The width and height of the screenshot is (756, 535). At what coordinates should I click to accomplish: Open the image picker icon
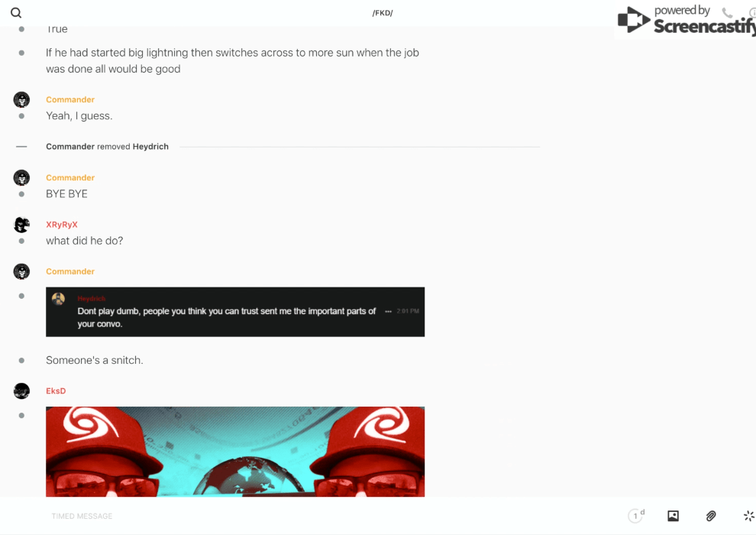tap(673, 516)
